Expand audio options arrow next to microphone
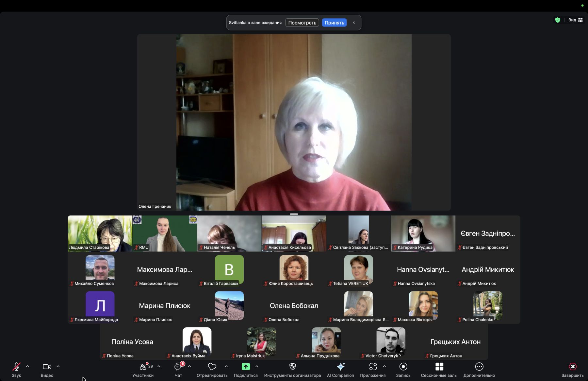Screen dimensions: 588x381 click(x=27, y=366)
